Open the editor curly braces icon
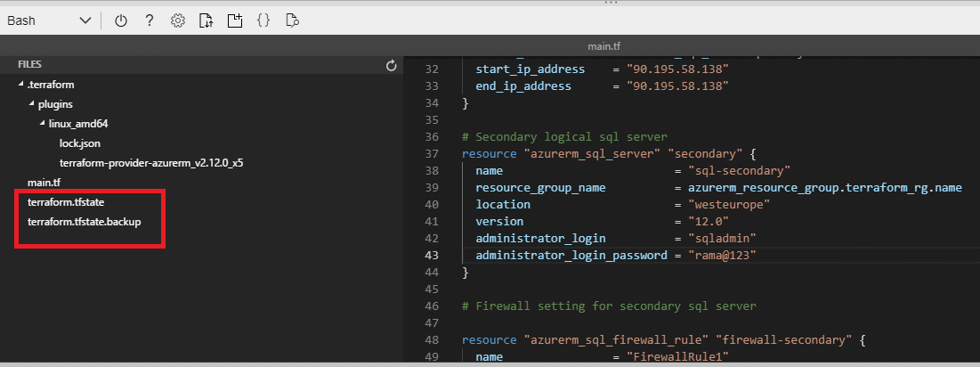The image size is (980, 367). coord(263,20)
